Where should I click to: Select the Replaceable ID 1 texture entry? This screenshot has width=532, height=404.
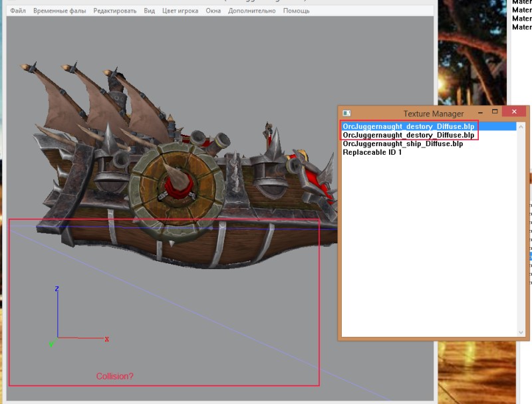coord(429,152)
